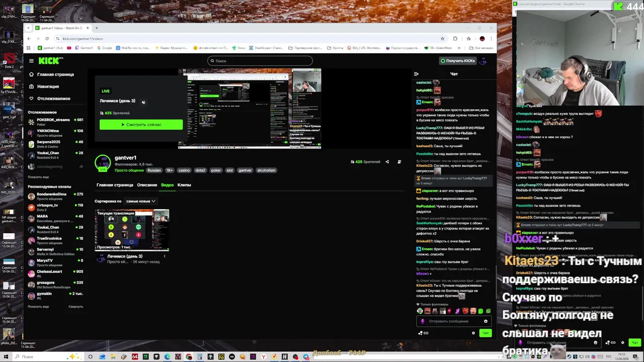
Task: Click the Получить KICKs button
Action: click(x=458, y=61)
